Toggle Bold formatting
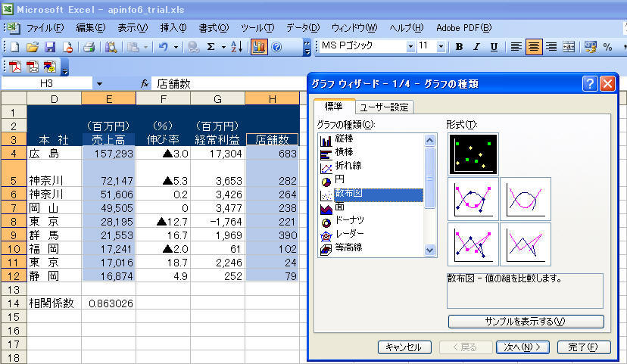This screenshot has height=364, width=627. [x=459, y=47]
